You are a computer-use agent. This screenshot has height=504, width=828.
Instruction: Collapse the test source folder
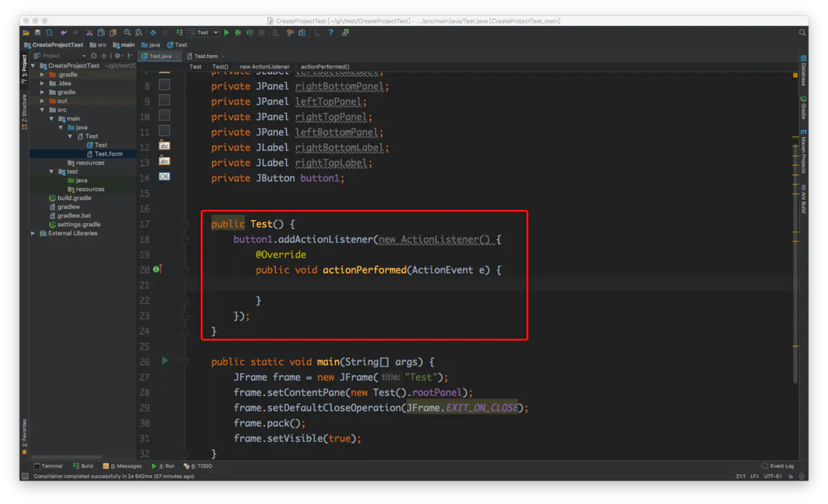[51, 172]
